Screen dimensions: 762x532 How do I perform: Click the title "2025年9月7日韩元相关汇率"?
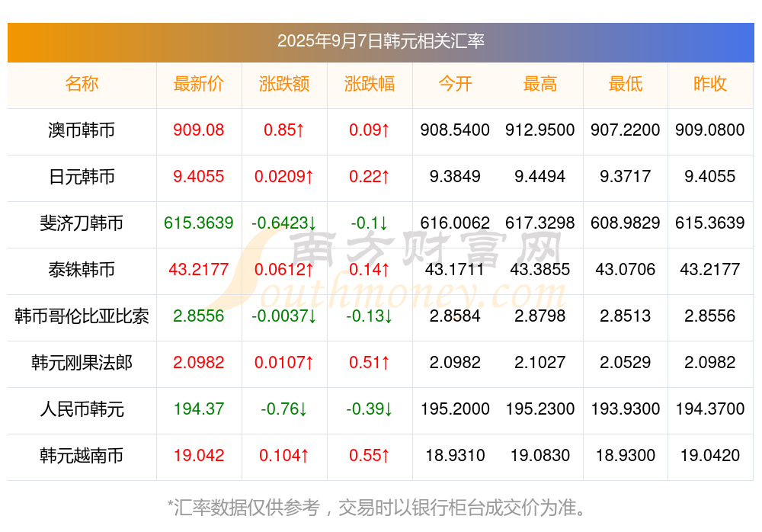tap(380, 41)
